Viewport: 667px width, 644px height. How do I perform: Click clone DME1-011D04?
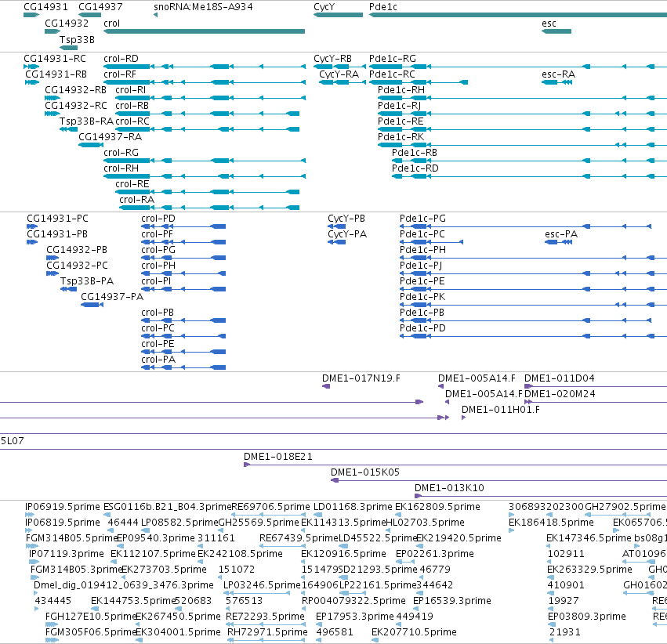(x=596, y=386)
